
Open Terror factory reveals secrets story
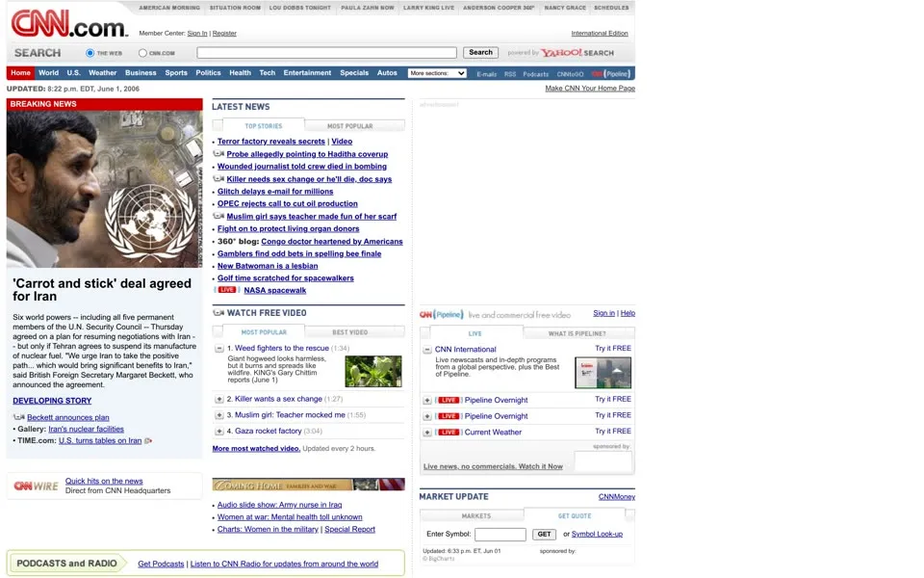[271, 142]
